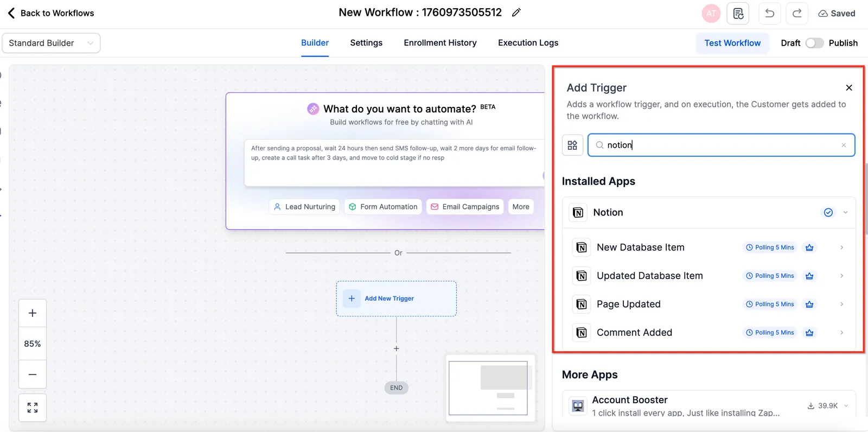
Task: Click the Add New Trigger box
Action: (397, 298)
